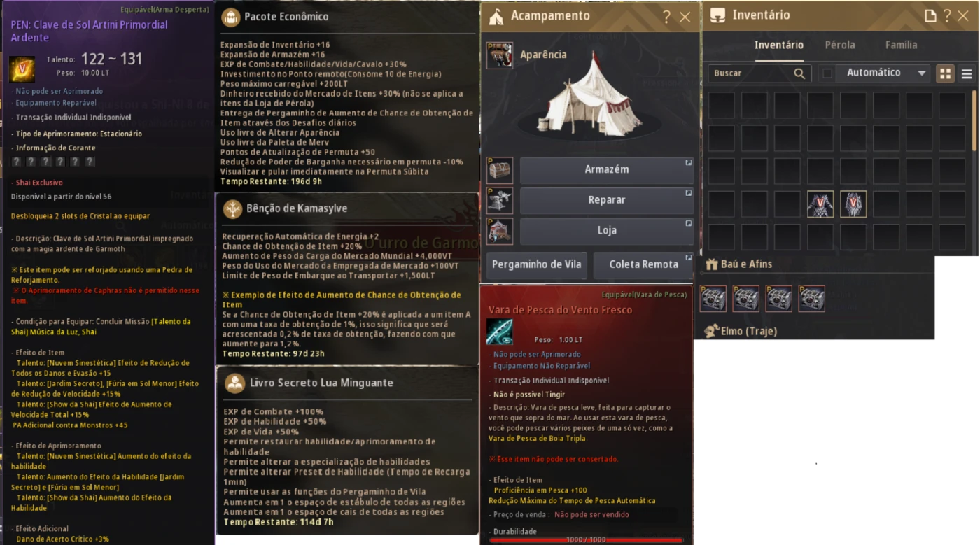This screenshot has width=980, height=545.
Task: Click the Coleta Remota button
Action: point(644,264)
